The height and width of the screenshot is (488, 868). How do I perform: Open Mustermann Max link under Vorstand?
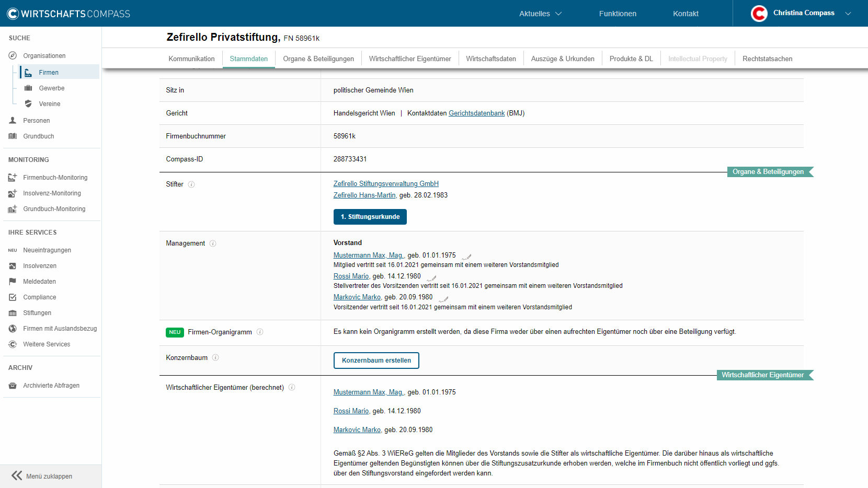pyautogui.click(x=369, y=255)
